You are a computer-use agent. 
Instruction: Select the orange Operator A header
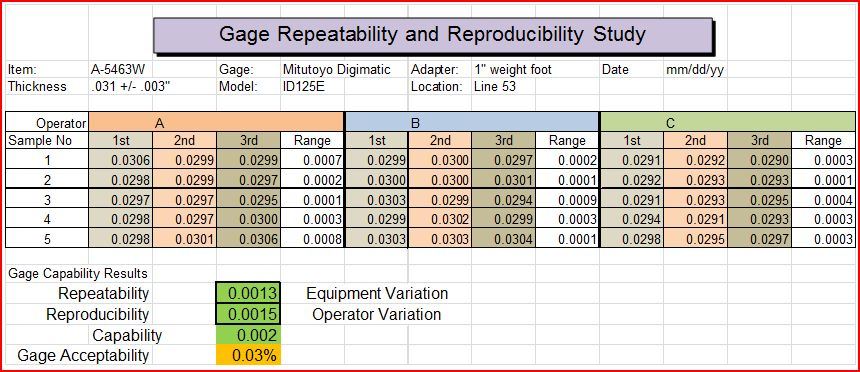216,122
